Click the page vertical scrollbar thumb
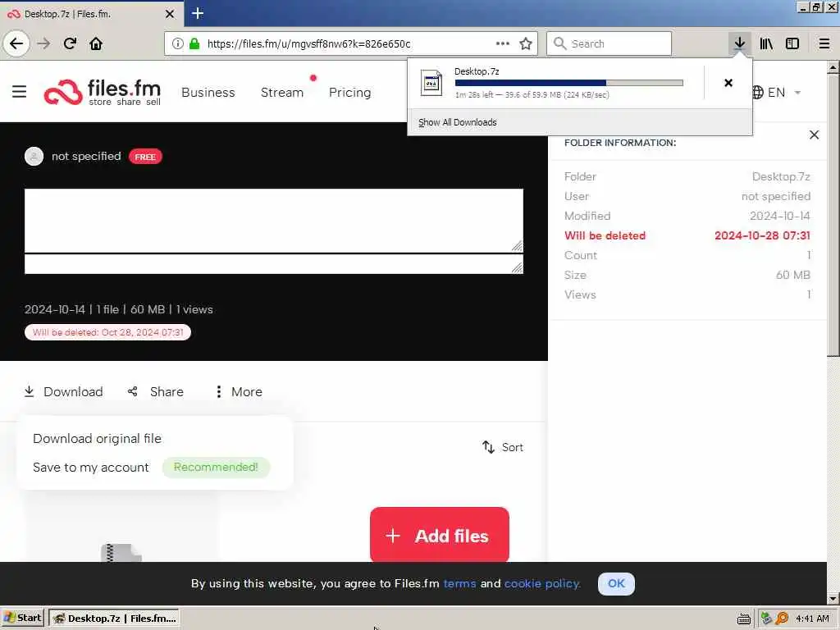Image resolution: width=840 pixels, height=630 pixels. 833,214
